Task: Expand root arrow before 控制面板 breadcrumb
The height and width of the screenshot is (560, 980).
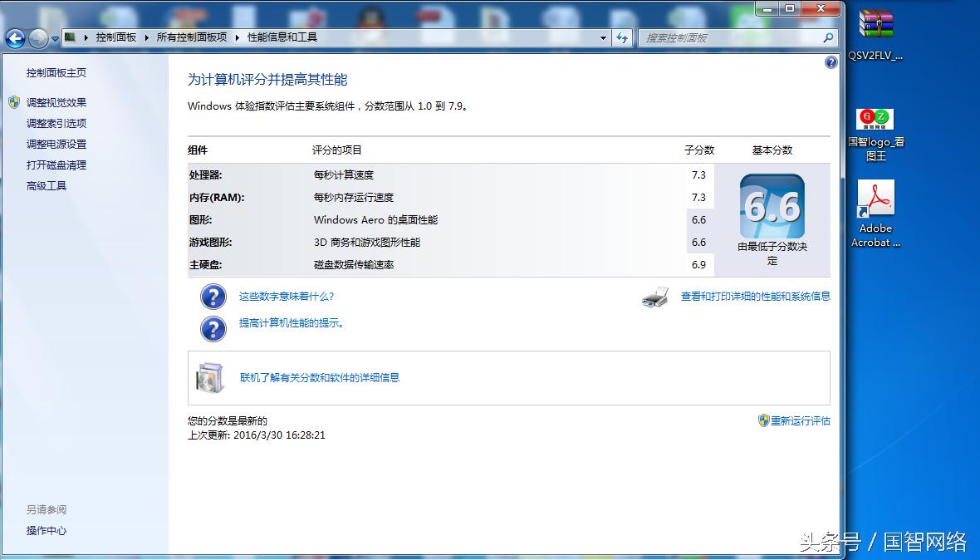Action: [x=86, y=37]
